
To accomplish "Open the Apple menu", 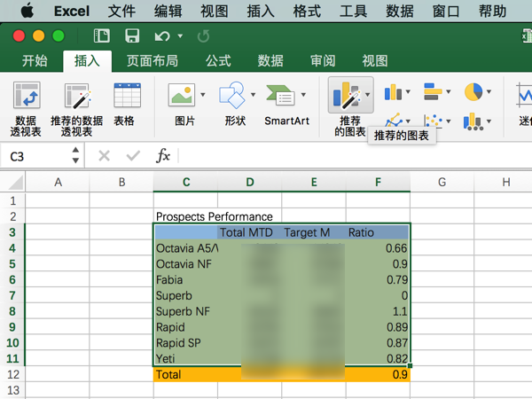I will pyautogui.click(x=27, y=11).
